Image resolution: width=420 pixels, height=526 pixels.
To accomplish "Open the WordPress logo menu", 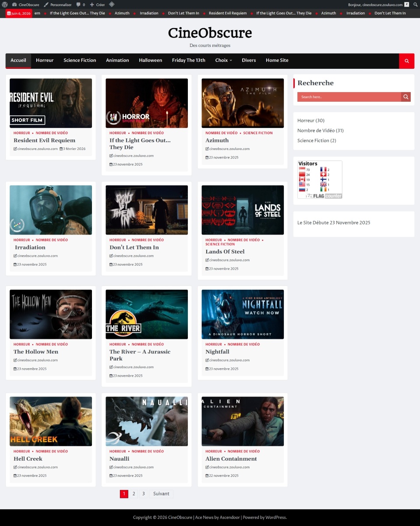I will click(4, 4).
